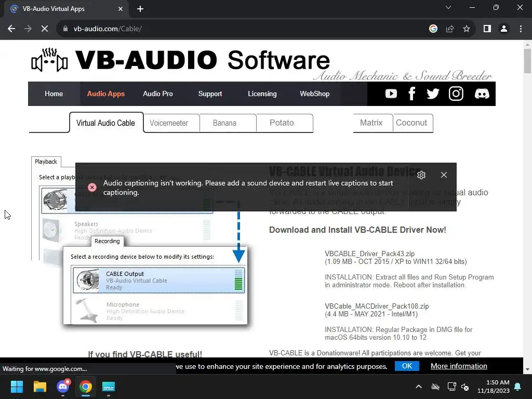The image size is (532, 399).
Task: Open the VB-Audio Discord server icon
Action: click(482, 94)
